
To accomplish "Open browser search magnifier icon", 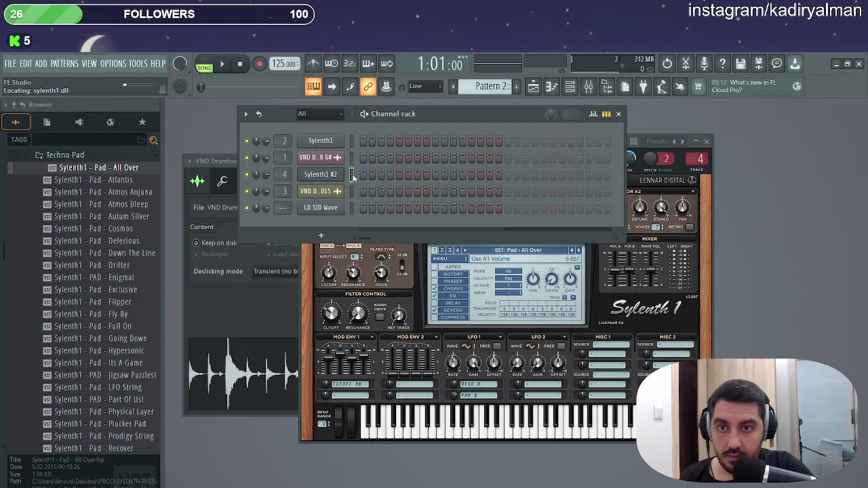I will 153,140.
